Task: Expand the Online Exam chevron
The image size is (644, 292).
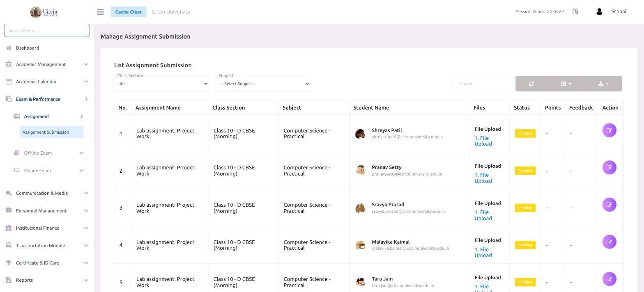Action: 81,171
